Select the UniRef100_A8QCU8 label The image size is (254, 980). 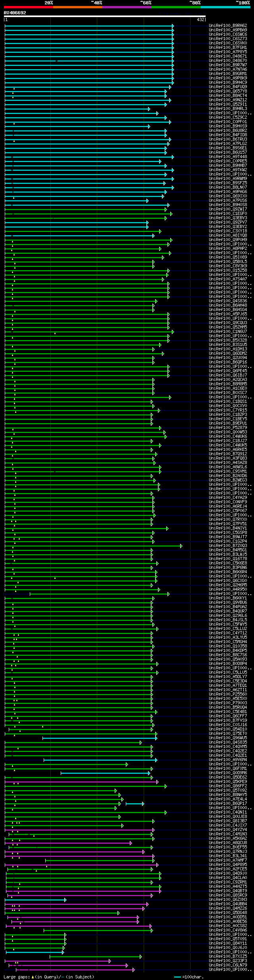point(228,843)
